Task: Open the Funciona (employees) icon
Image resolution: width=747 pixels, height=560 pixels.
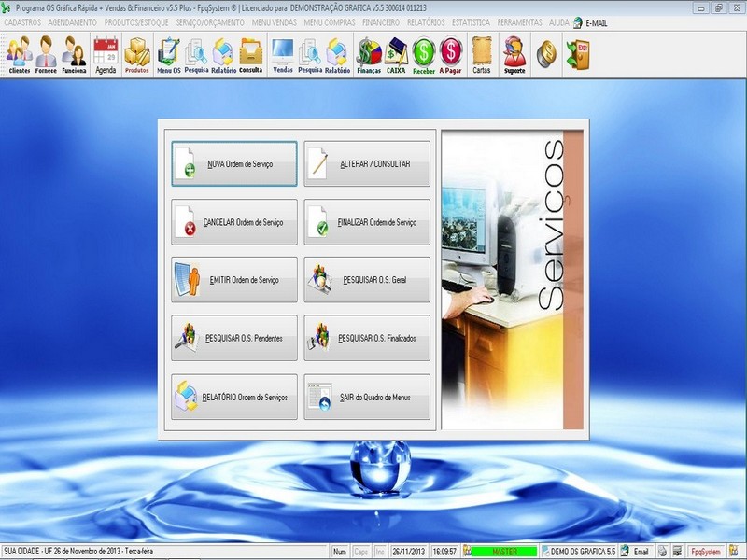Action: click(x=77, y=53)
